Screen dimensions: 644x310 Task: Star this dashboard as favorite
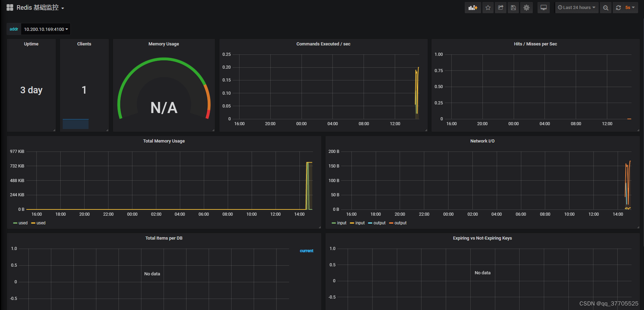pos(488,8)
